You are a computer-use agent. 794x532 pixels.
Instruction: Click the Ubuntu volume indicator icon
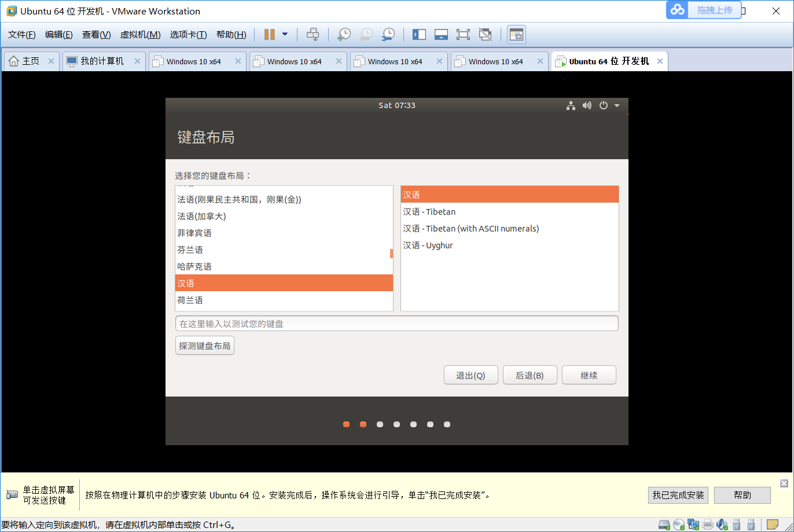coord(587,105)
